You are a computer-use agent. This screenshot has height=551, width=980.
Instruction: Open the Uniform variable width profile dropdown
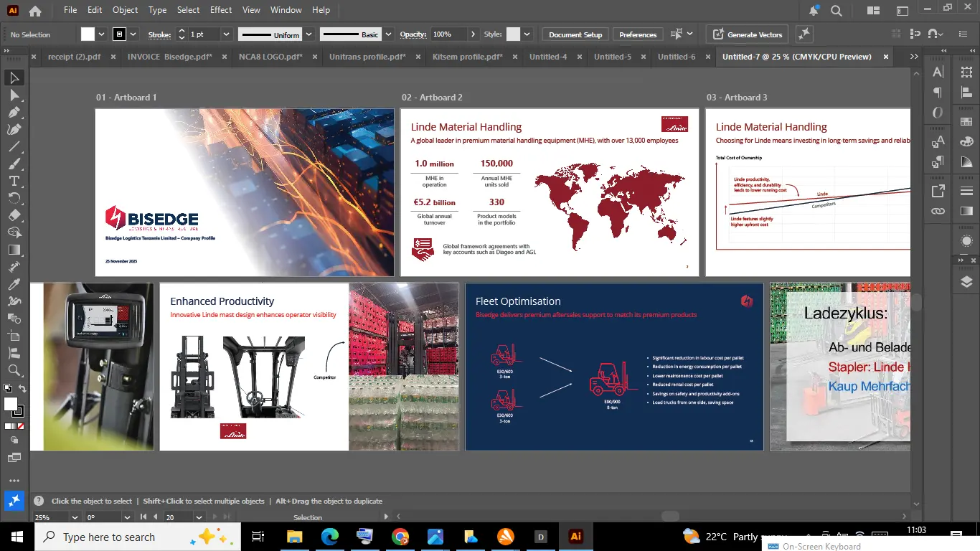pos(308,34)
